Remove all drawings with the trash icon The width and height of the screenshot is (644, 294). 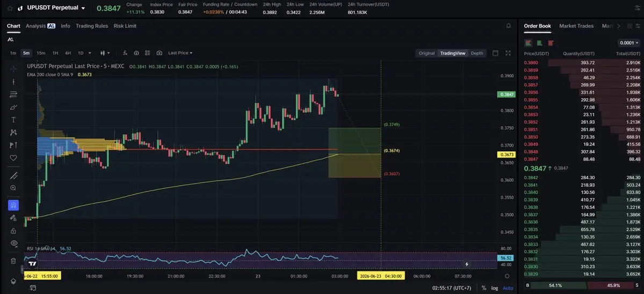coord(13,261)
